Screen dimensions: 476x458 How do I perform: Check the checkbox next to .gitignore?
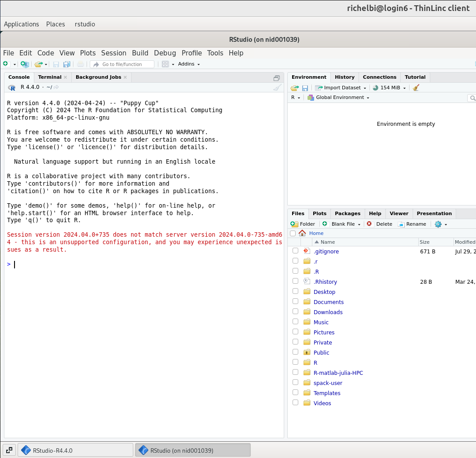295,250
